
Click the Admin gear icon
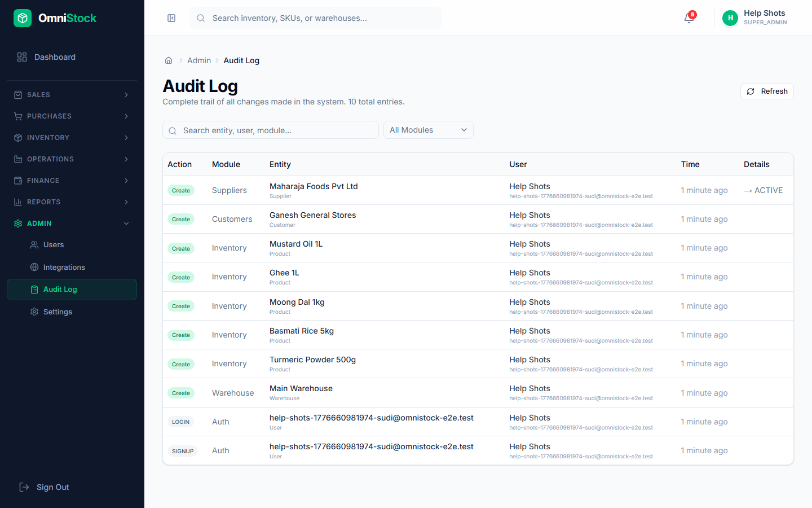tap(18, 224)
